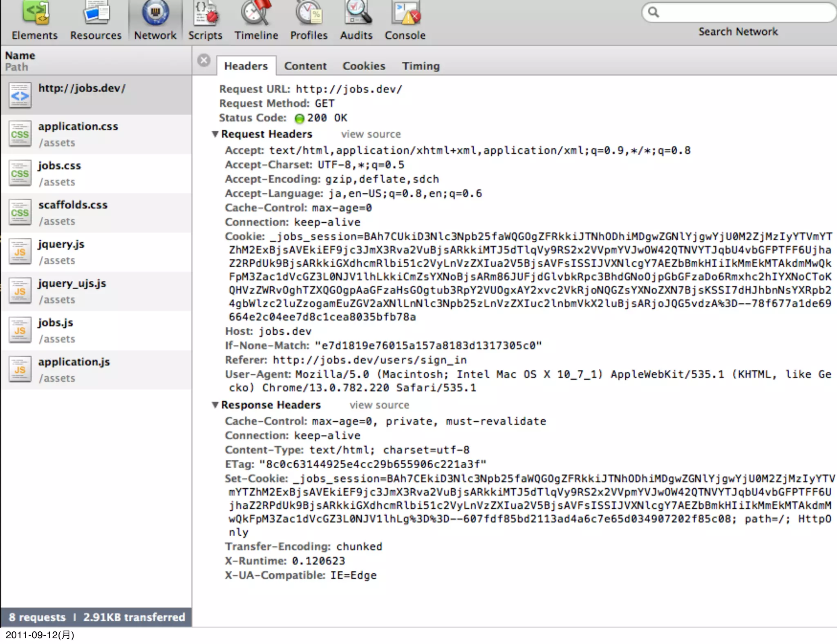This screenshot has height=644, width=837.
Task: Switch to the Cookies tab
Action: click(x=364, y=66)
